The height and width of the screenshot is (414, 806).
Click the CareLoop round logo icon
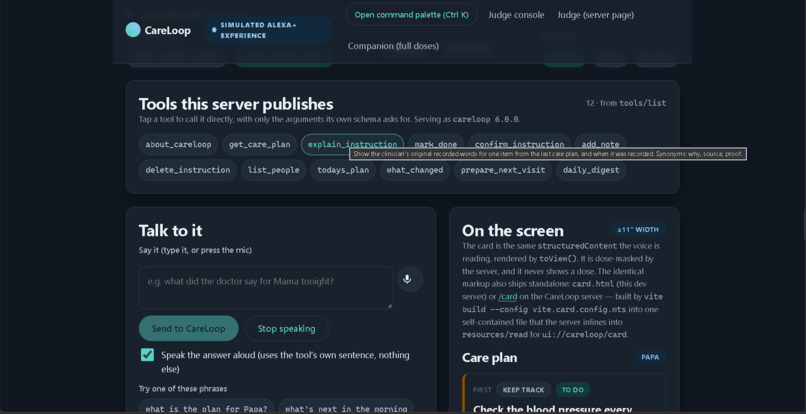pyautogui.click(x=133, y=30)
